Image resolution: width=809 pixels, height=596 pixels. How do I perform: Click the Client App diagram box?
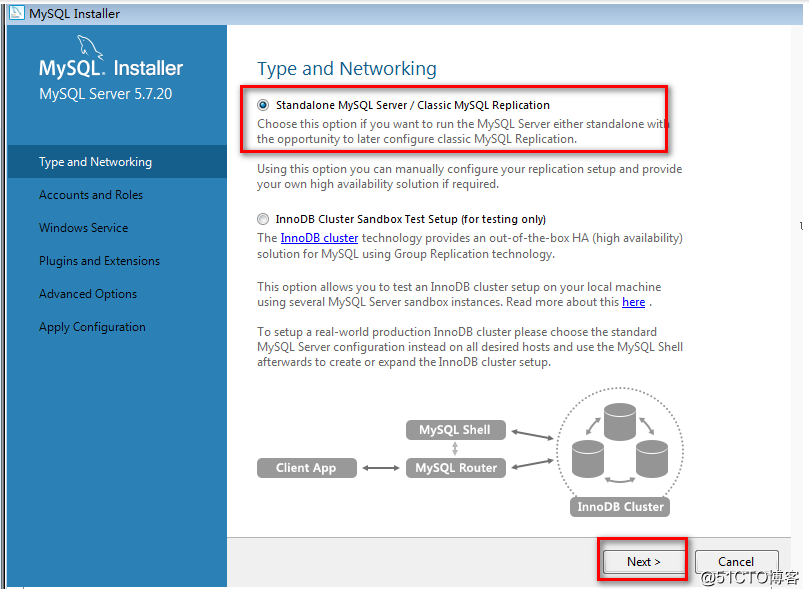tap(306, 468)
